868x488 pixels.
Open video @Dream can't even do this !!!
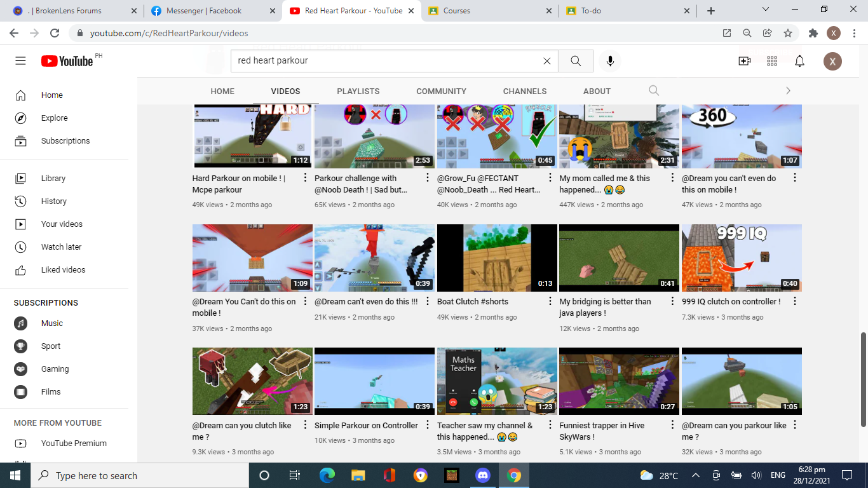click(x=366, y=302)
